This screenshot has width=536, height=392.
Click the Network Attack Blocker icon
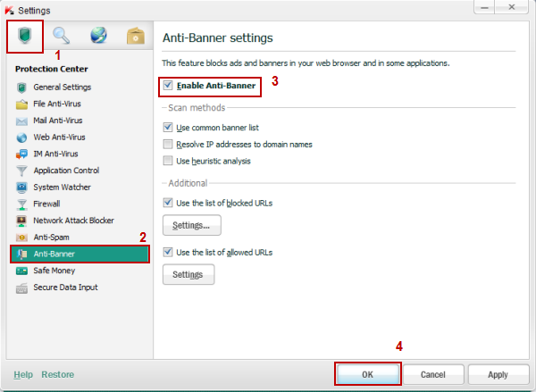tap(21, 221)
